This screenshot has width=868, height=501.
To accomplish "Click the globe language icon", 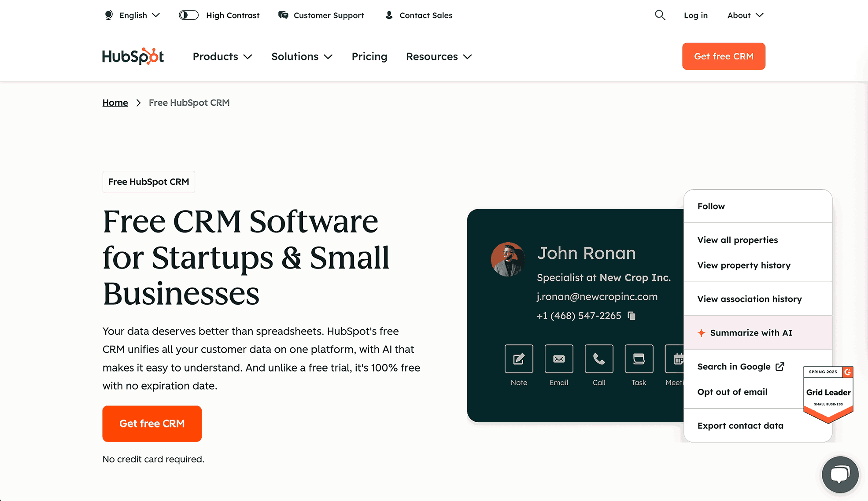I will pos(109,15).
